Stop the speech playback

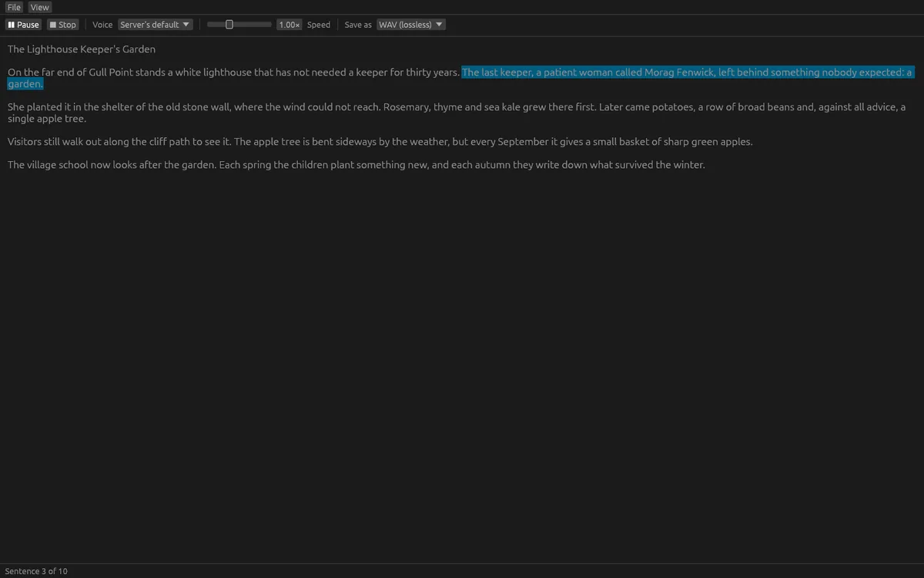(x=63, y=25)
